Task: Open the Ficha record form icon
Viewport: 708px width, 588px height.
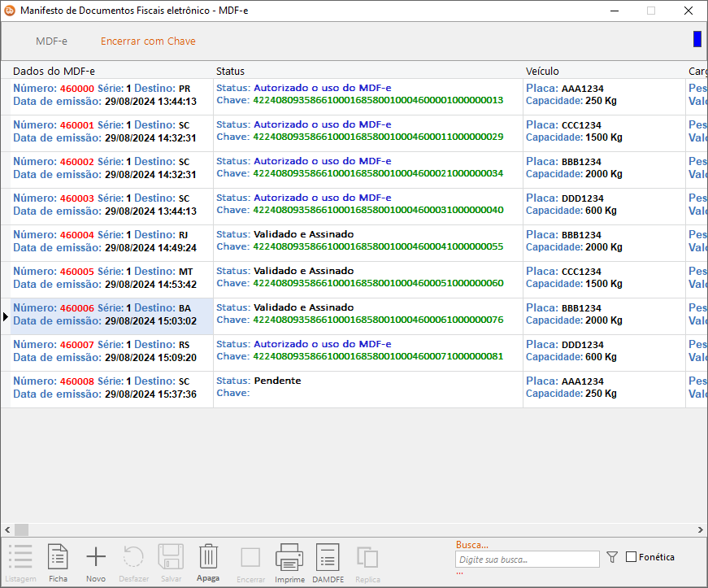Action: (x=59, y=558)
